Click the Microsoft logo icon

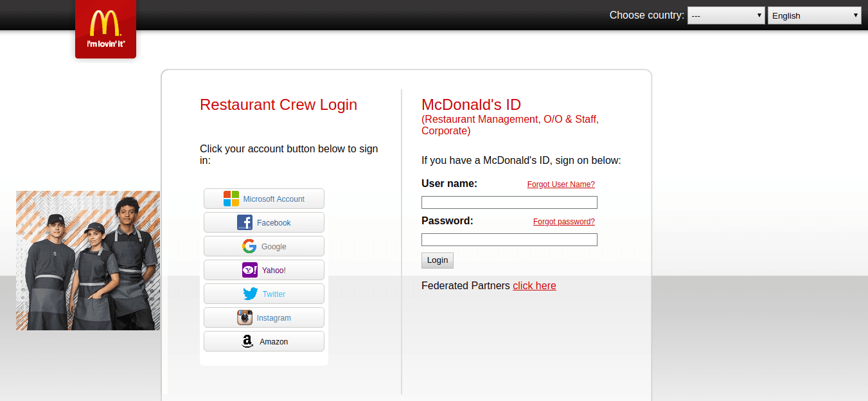(231, 199)
